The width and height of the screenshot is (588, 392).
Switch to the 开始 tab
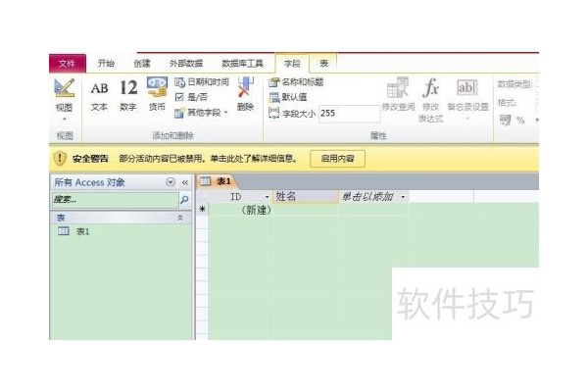pos(106,64)
